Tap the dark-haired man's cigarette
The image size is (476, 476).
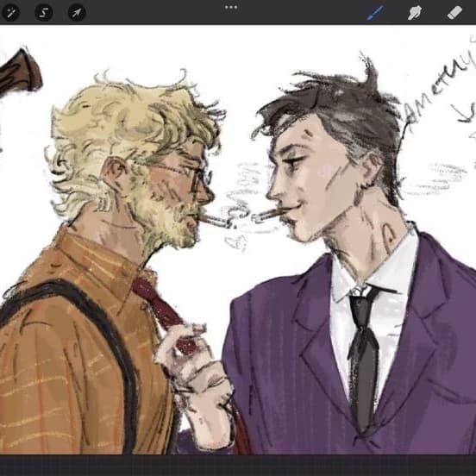266,216
